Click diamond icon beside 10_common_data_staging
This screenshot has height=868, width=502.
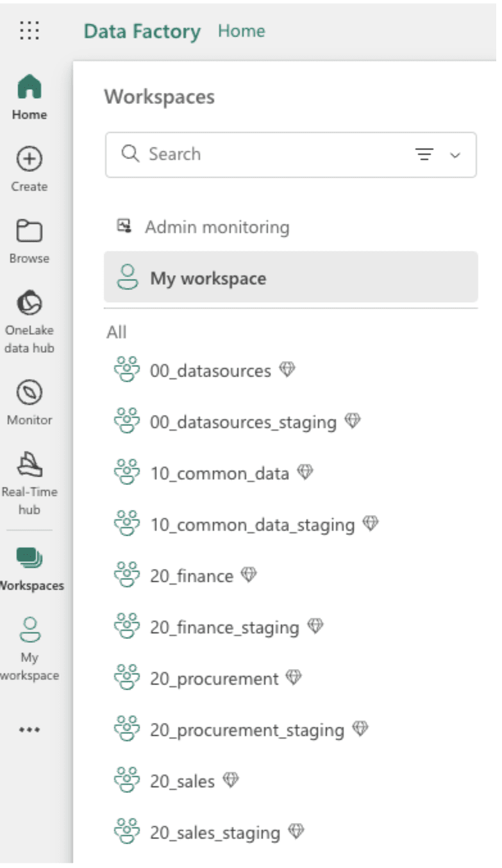371,523
